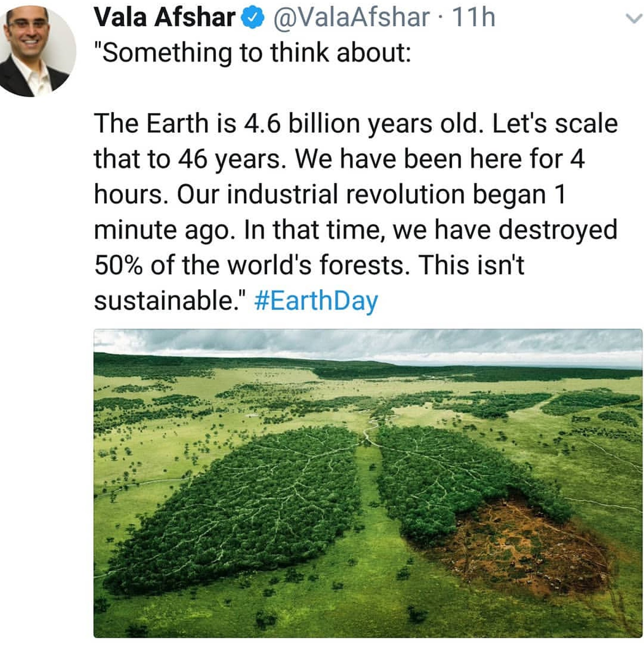Click the "50% of the world's forests" text
This screenshot has height=657, width=644.
[249, 265]
